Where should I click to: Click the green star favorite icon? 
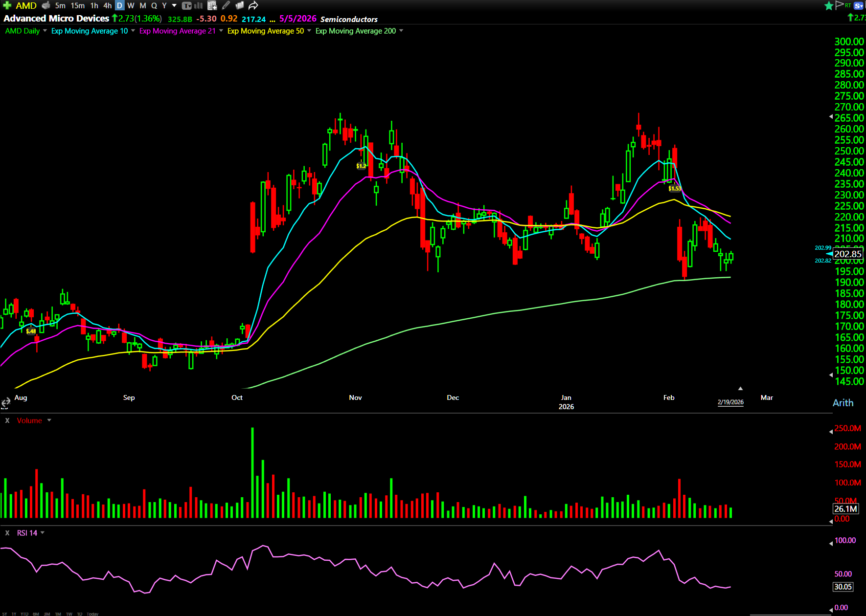(829, 6)
